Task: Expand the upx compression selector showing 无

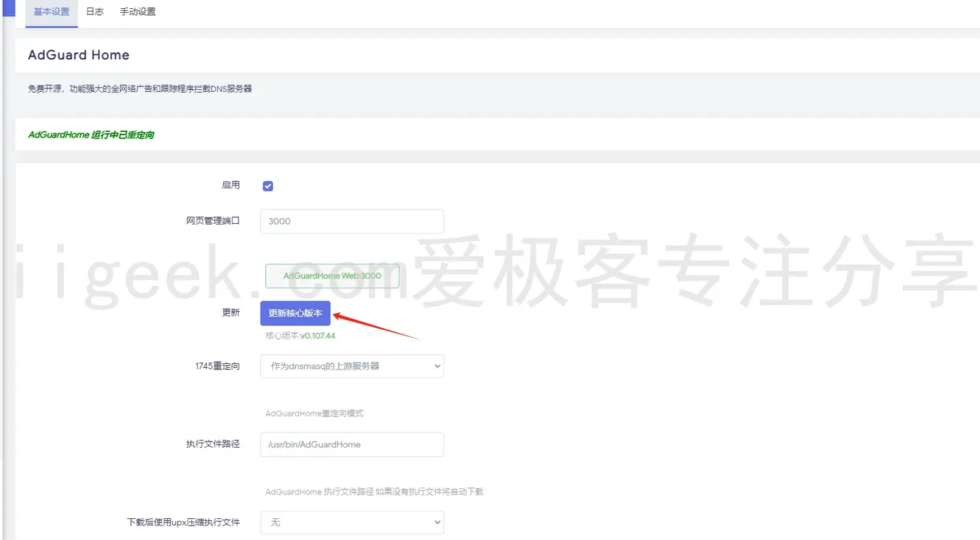Action: pos(351,522)
